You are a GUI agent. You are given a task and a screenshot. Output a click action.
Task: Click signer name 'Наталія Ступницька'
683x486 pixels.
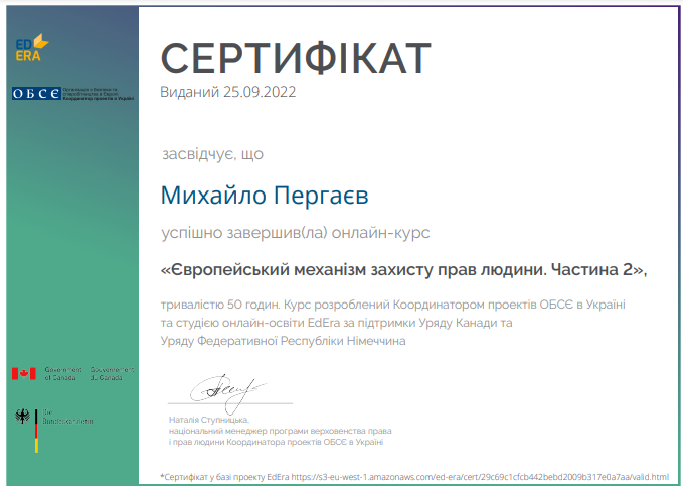coord(209,420)
